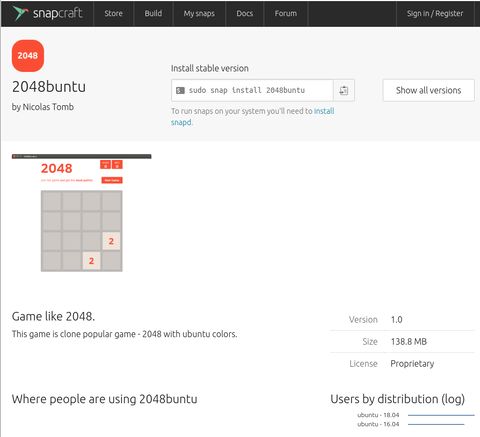Click the Snapcraft bird logo
The width and height of the screenshot is (480, 437).
click(20, 13)
